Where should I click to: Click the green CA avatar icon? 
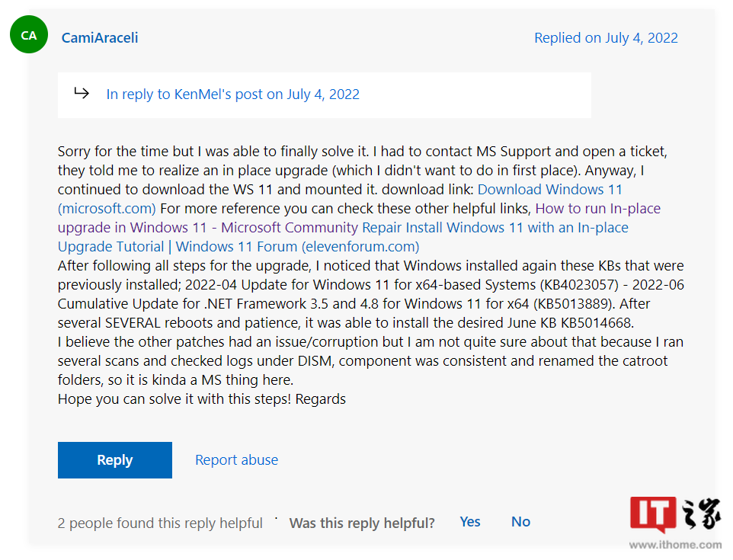pos(29,35)
